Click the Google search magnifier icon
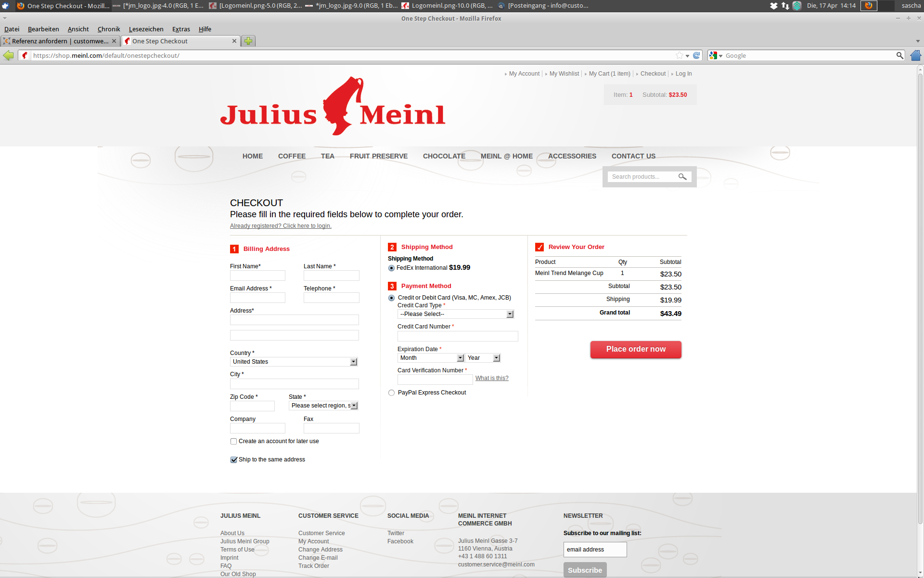924x578 pixels. pos(899,55)
